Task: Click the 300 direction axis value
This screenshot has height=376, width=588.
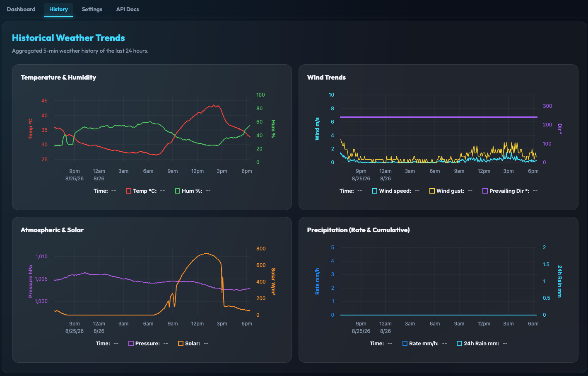Action: pos(547,106)
